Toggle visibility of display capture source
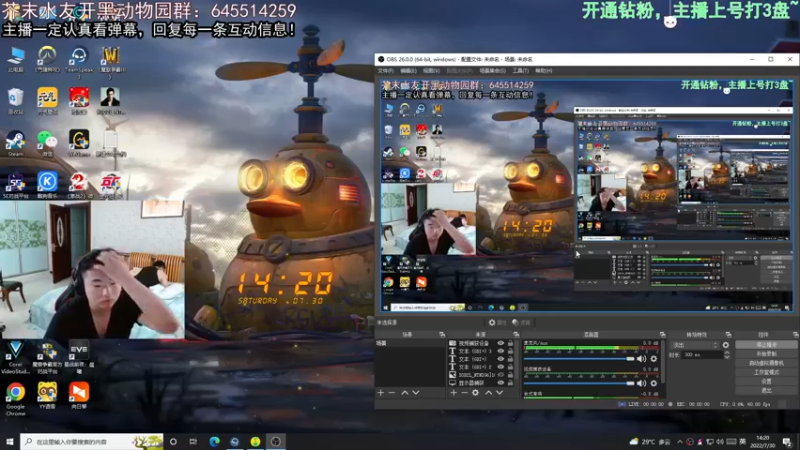 501,383
